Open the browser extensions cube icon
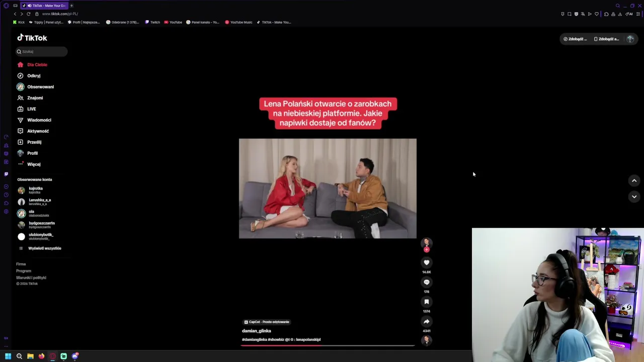The width and height of the screenshot is (644, 362). pyautogui.click(x=606, y=14)
